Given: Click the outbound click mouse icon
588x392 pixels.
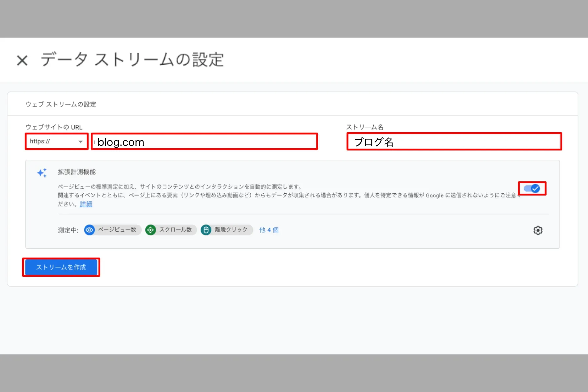Looking at the screenshot, I should pos(206,230).
